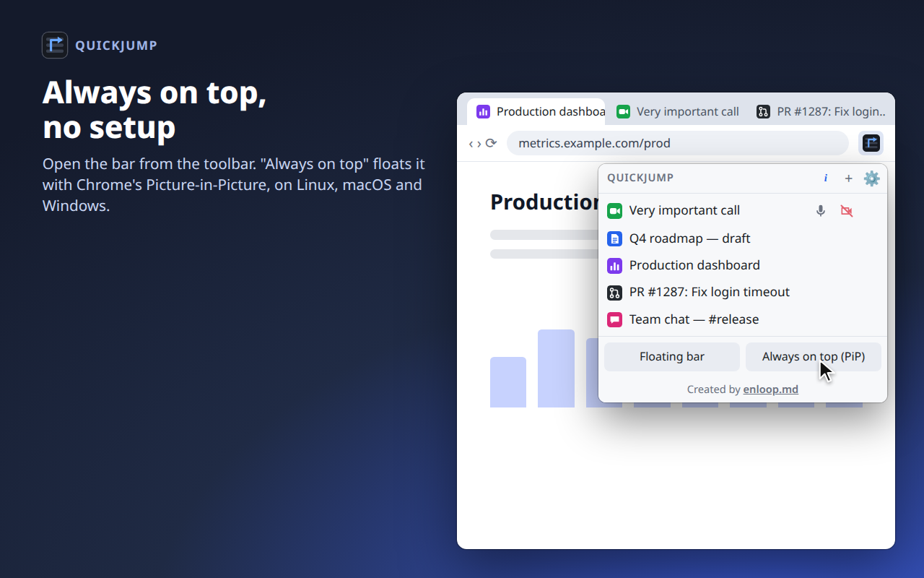Screen dimensions: 924x578
Task: Click the Floating bar button
Action: click(672, 357)
